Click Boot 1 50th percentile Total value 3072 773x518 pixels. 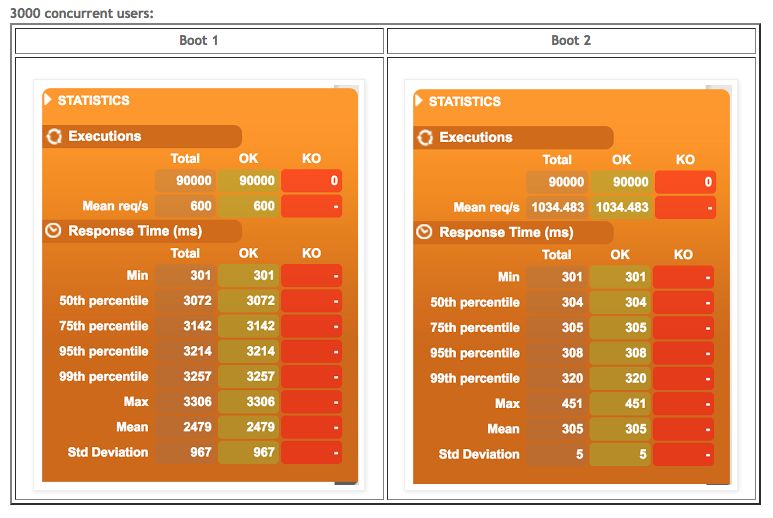(x=186, y=301)
